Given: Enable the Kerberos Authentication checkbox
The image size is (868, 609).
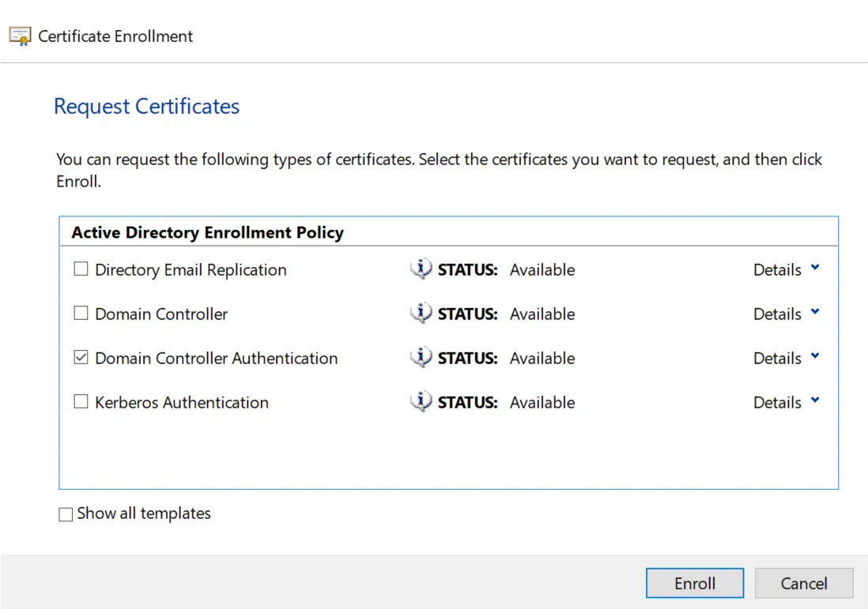Looking at the screenshot, I should click(81, 401).
